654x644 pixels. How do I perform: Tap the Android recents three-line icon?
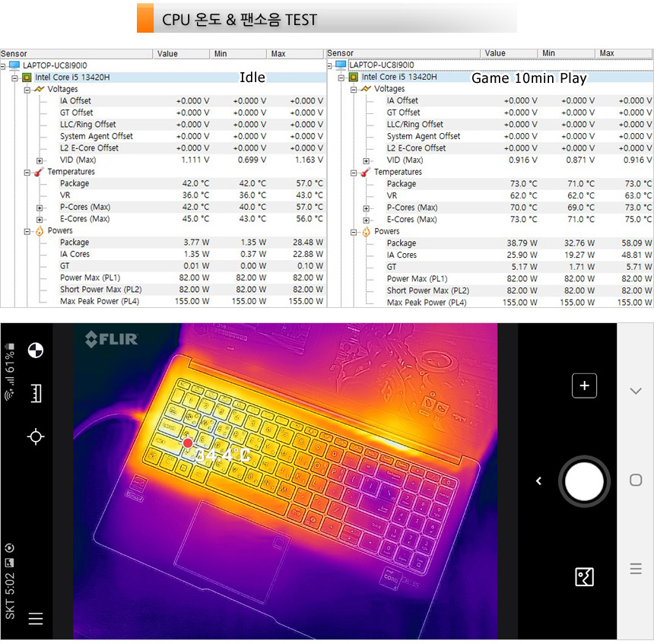pos(636,569)
